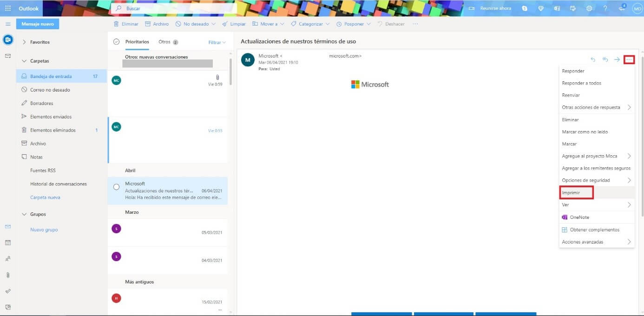Open the Filtrar dropdown
The image size is (644, 316).
pos(217,42)
